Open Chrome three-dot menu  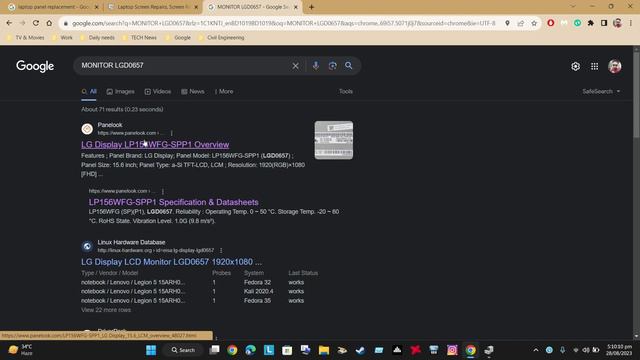631,23
